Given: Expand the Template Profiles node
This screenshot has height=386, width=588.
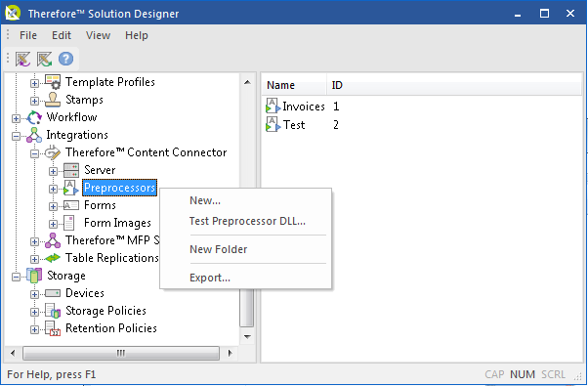Looking at the screenshot, I should point(34,83).
